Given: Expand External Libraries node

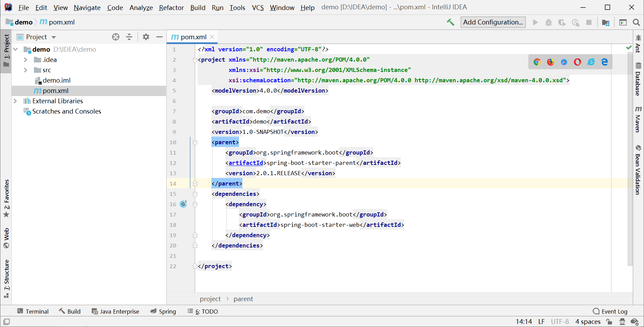Looking at the screenshot, I should pyautogui.click(x=15, y=101).
